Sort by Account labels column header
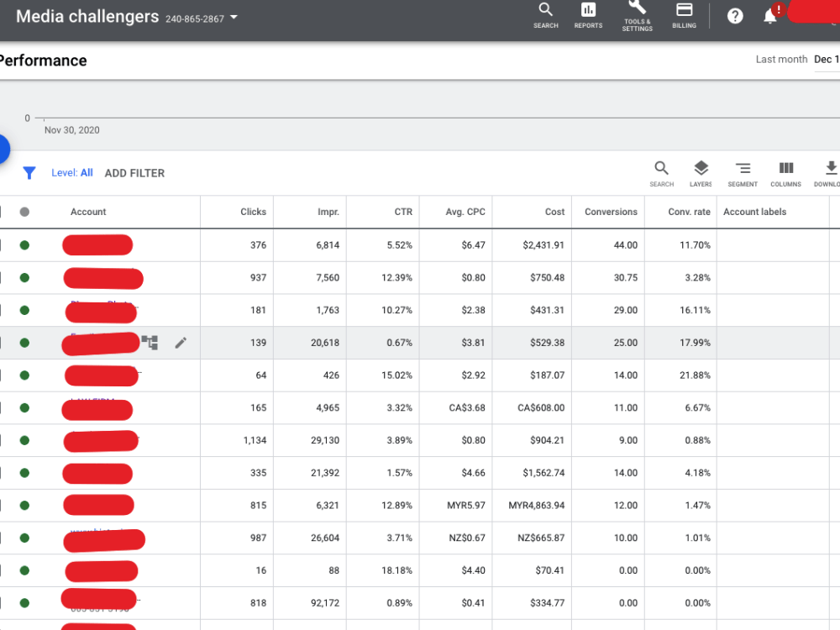Image resolution: width=840 pixels, height=630 pixels. click(x=754, y=212)
